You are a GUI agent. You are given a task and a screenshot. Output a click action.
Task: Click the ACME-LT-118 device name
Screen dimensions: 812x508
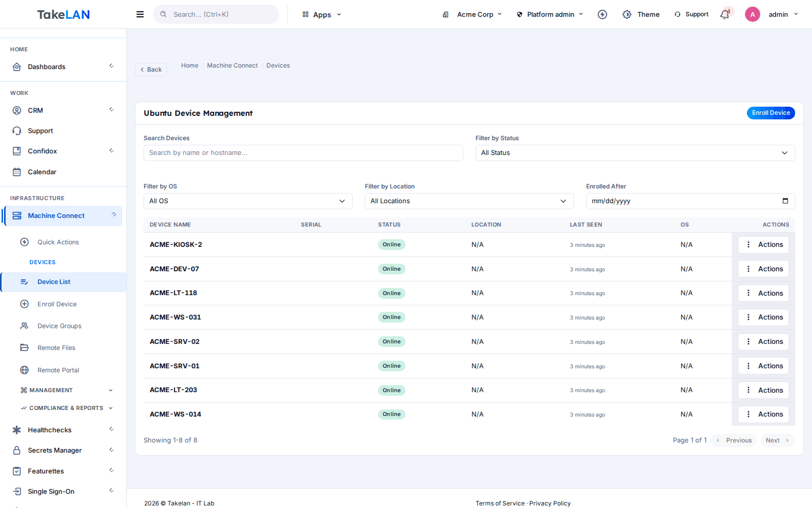(x=174, y=293)
